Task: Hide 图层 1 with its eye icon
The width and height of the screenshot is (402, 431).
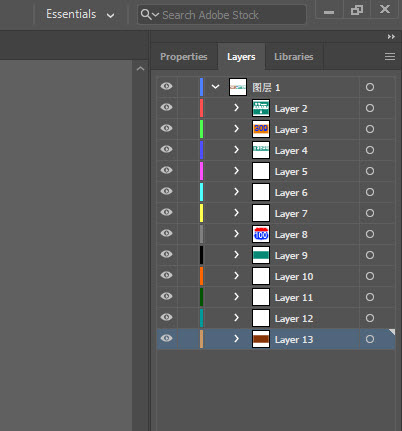Action: (x=166, y=86)
